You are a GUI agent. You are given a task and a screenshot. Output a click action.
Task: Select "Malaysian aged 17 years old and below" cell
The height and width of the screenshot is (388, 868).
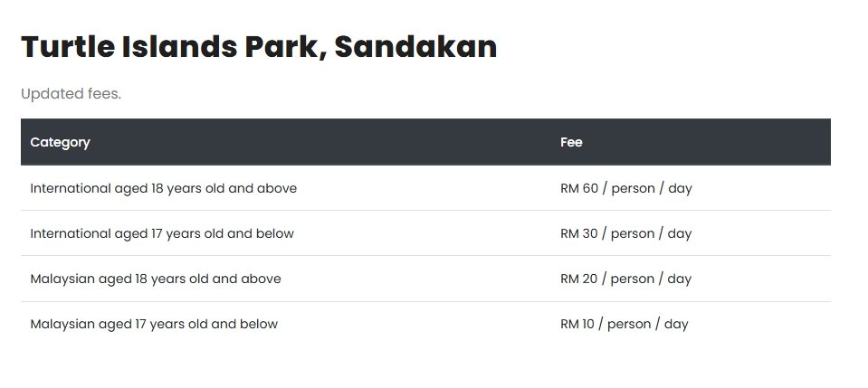154,324
